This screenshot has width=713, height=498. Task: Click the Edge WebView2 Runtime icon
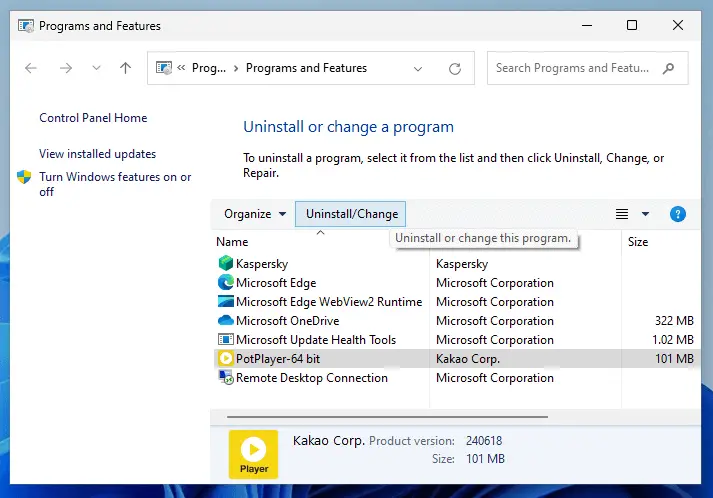pyautogui.click(x=226, y=301)
